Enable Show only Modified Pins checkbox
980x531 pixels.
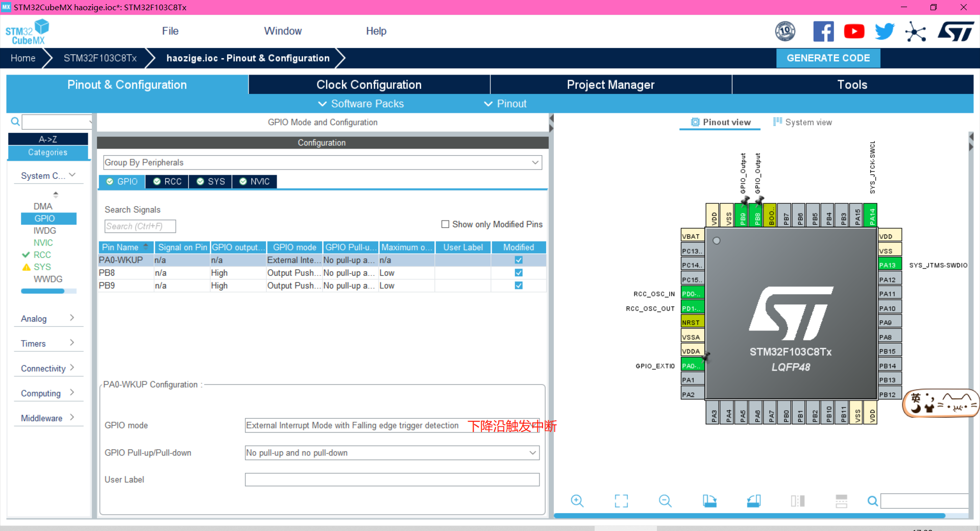point(445,224)
